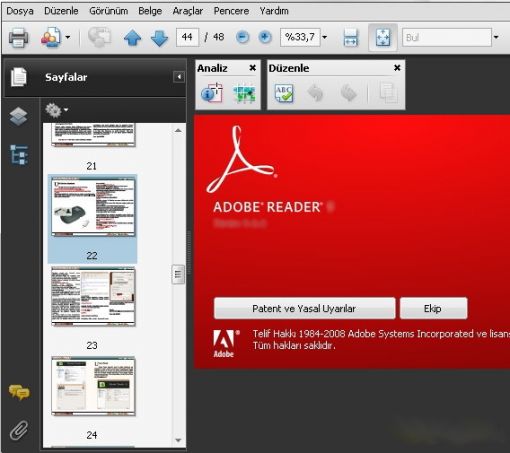Select the geospatial location tool in Analiz

coord(244,93)
